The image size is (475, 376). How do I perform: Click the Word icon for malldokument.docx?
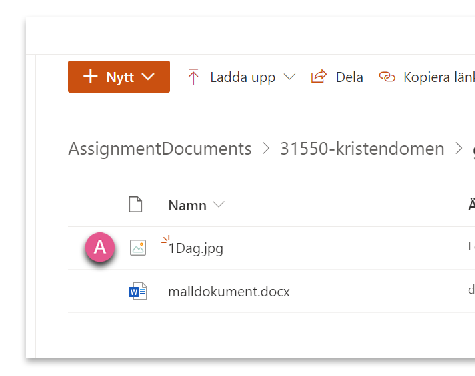click(x=138, y=291)
